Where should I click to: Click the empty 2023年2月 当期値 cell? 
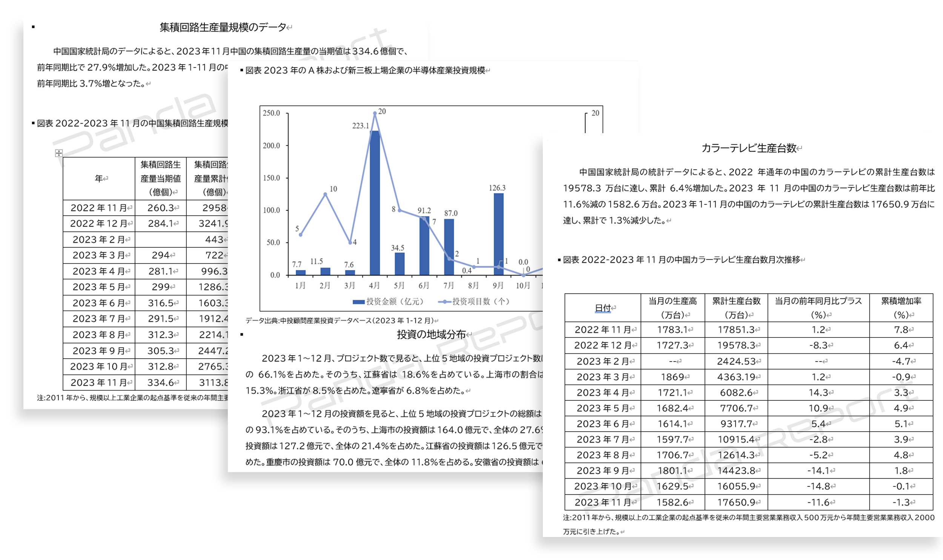160,239
